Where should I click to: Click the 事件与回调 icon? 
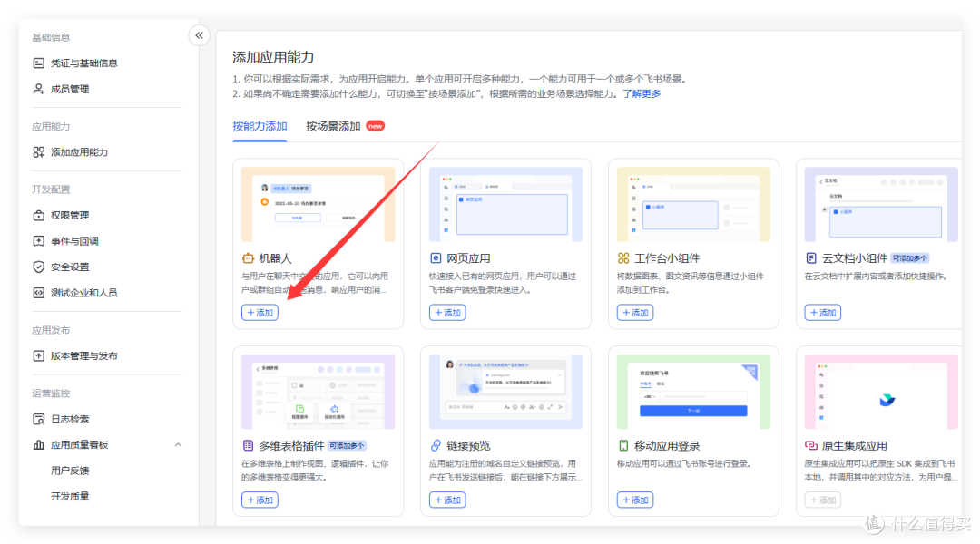click(39, 241)
